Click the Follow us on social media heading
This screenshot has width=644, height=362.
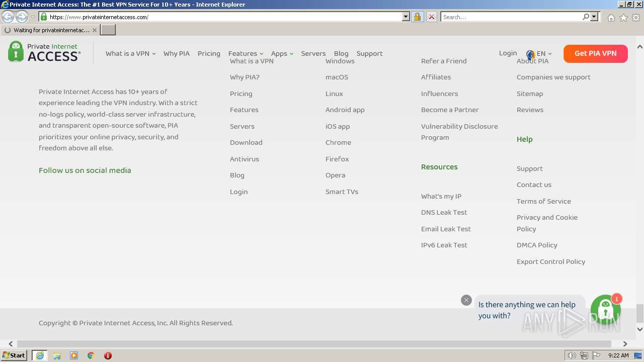click(x=85, y=170)
